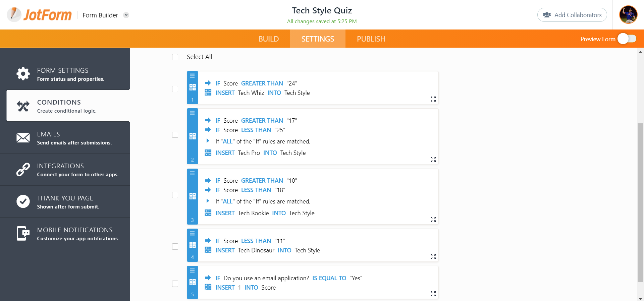The image size is (644, 301).
Task: Toggle the Preview Form switch
Action: point(627,39)
